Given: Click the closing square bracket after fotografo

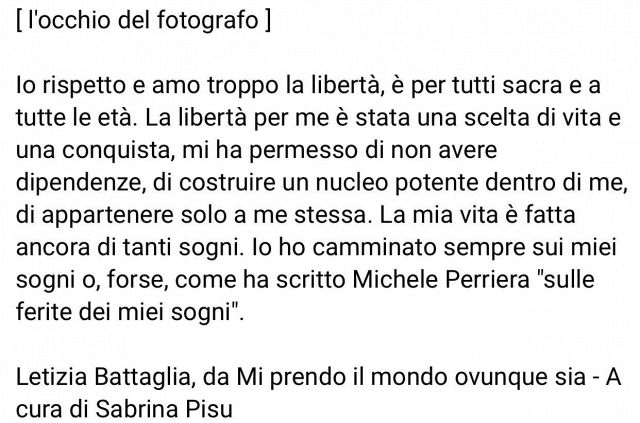Looking at the screenshot, I should click(x=267, y=20).
